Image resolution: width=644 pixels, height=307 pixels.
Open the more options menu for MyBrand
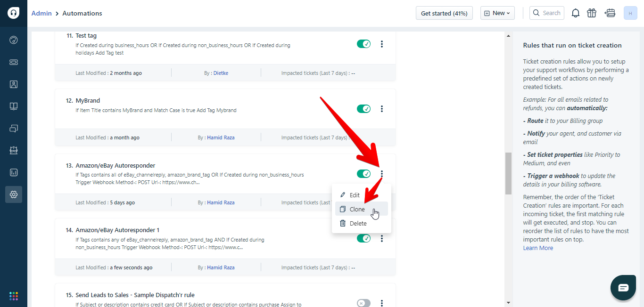click(382, 109)
